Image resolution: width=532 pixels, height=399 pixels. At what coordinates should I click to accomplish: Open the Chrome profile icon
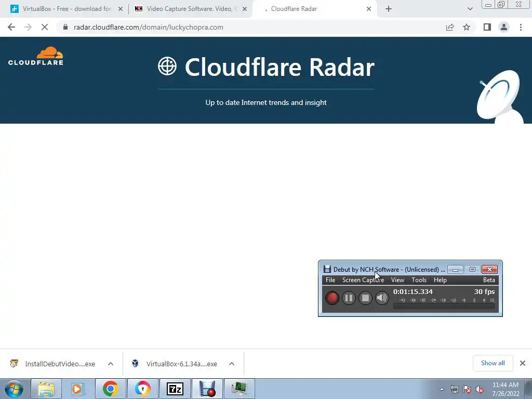(x=504, y=27)
